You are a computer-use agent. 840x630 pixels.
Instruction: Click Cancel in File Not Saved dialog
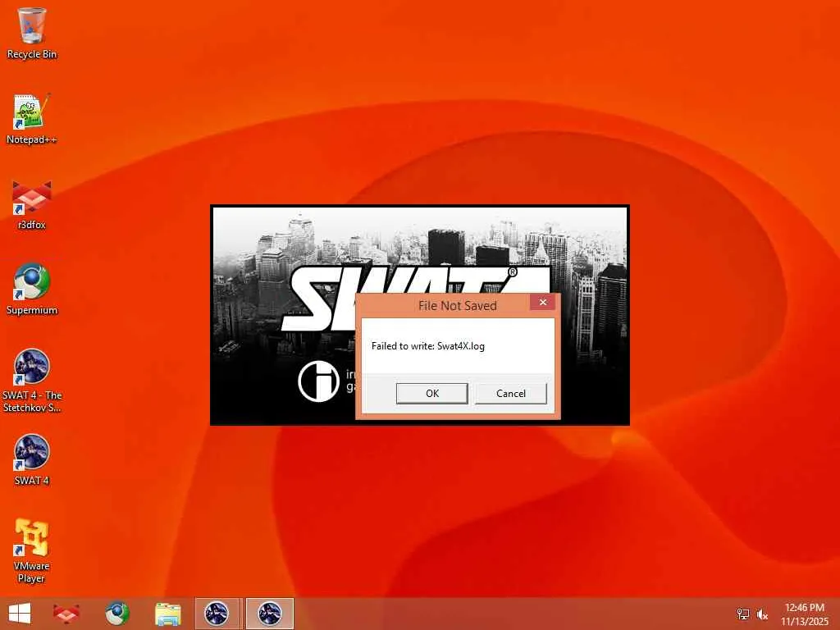510,394
